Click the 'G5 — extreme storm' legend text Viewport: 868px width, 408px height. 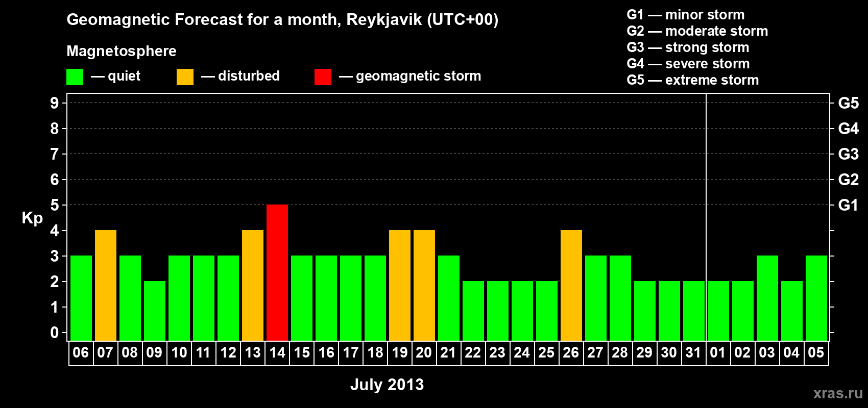(x=693, y=80)
